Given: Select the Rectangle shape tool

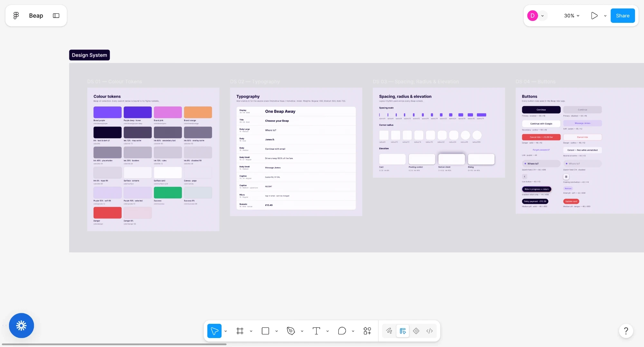Looking at the screenshot, I should pos(265,331).
